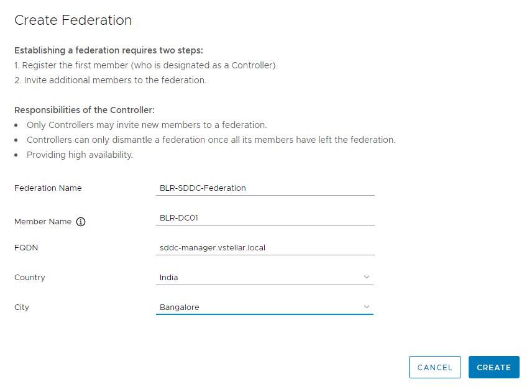This screenshot has width=532, height=392.
Task: Open the Country dropdown showing India
Action: pos(265,277)
